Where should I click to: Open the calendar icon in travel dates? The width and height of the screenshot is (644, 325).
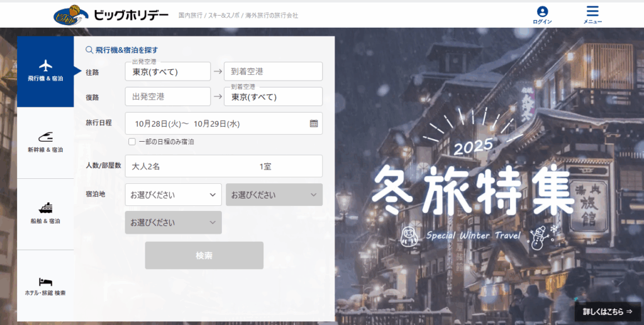[x=314, y=123]
